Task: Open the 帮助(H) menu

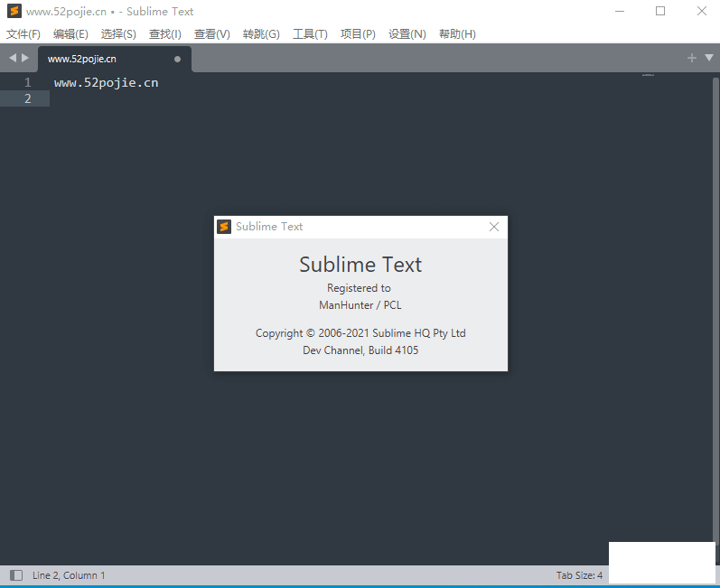Action: tap(457, 34)
